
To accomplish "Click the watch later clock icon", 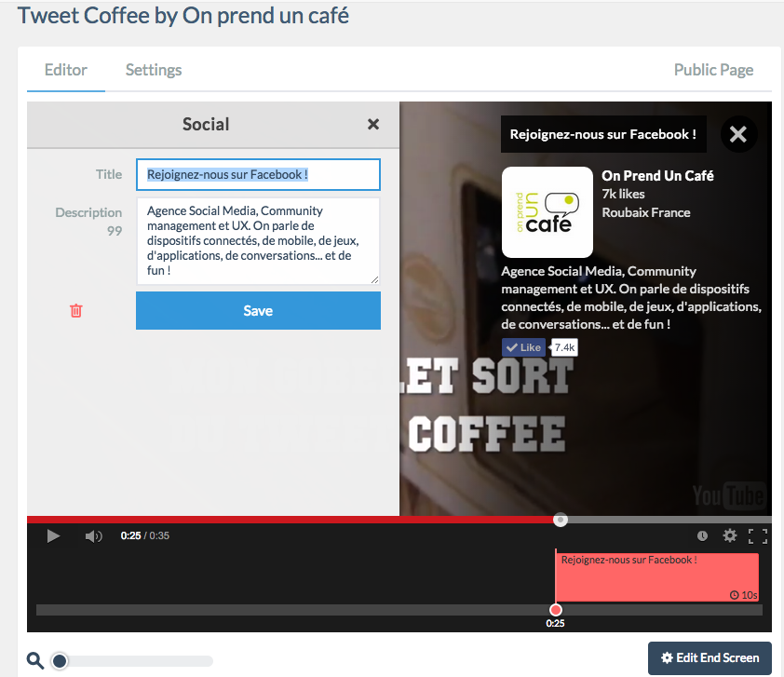I will pos(702,536).
